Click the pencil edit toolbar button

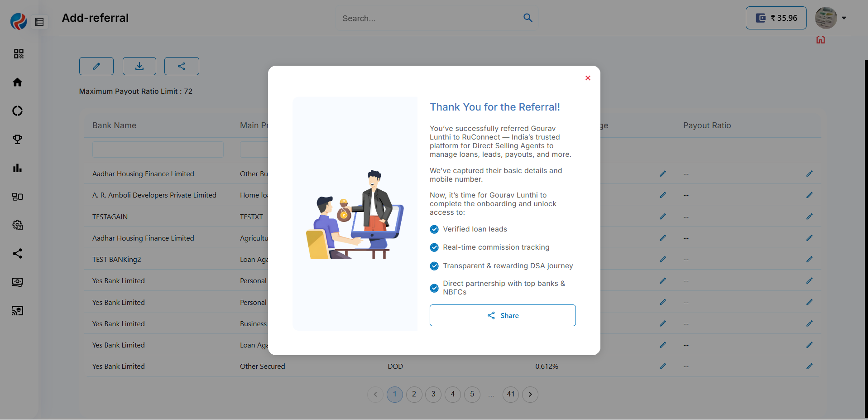pos(96,66)
